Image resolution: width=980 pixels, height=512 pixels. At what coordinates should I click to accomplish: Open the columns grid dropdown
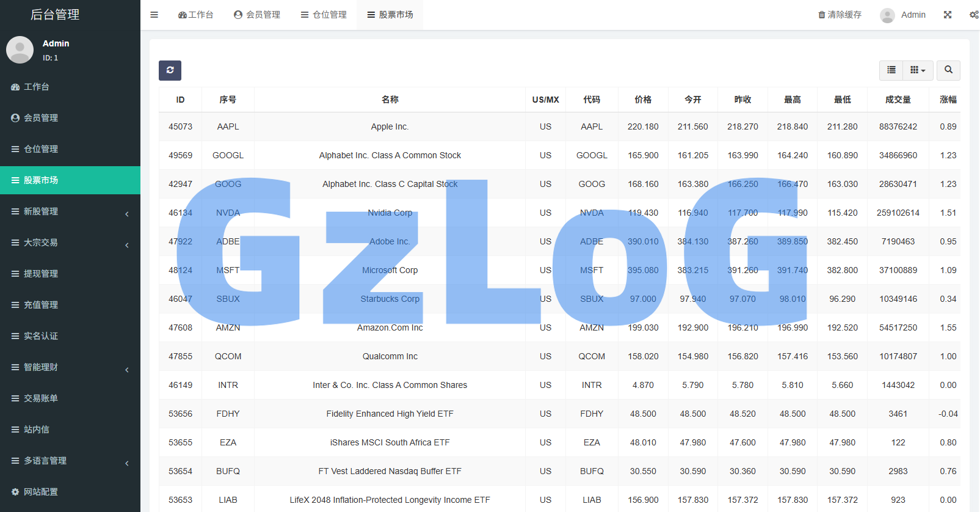point(918,70)
